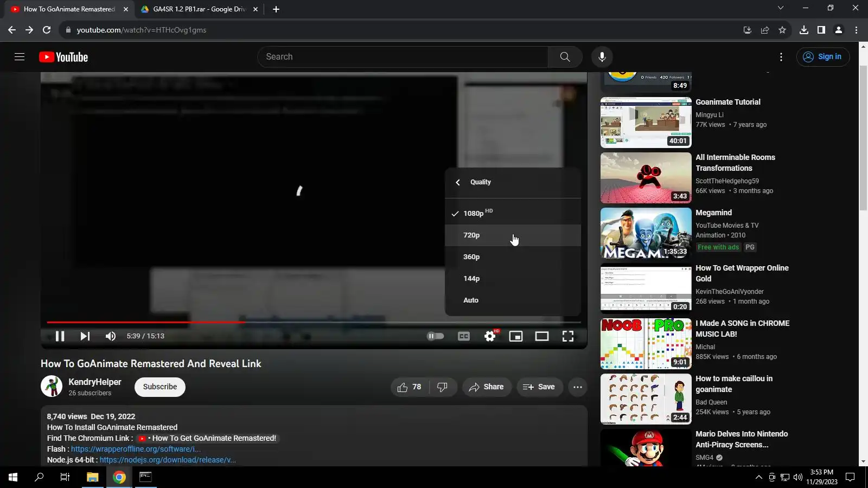This screenshot has height=488, width=868.
Task: Open player settings gear icon
Action: click(x=490, y=336)
